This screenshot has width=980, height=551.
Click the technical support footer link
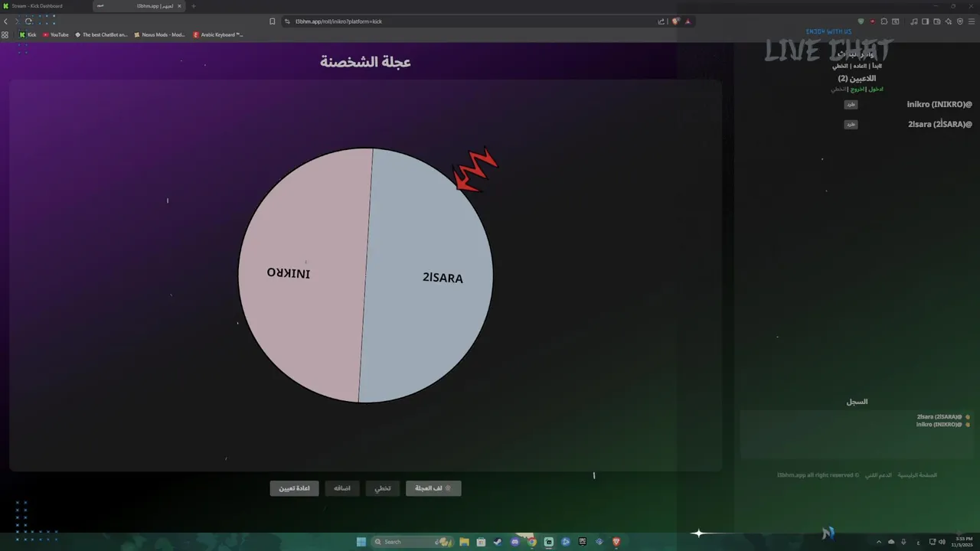tap(878, 475)
